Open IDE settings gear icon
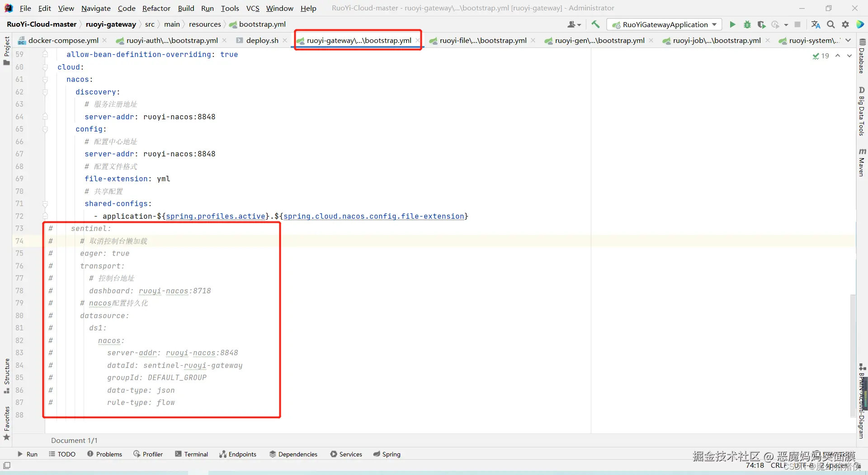The height and width of the screenshot is (475, 868). [x=845, y=24]
